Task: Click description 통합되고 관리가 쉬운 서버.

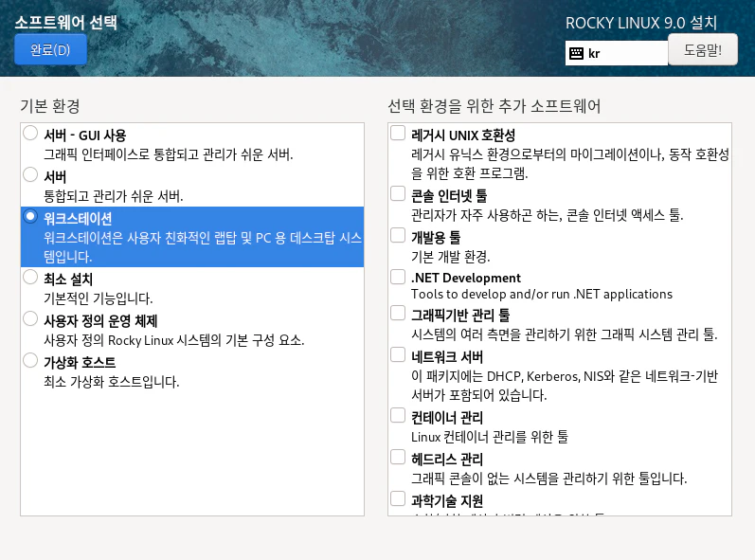Action: (113, 196)
